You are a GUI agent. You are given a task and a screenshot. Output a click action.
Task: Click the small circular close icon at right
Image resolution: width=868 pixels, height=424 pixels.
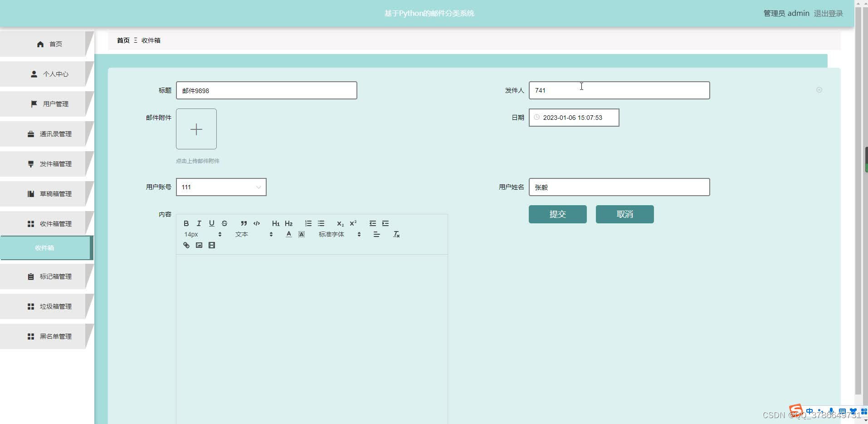coord(819,90)
